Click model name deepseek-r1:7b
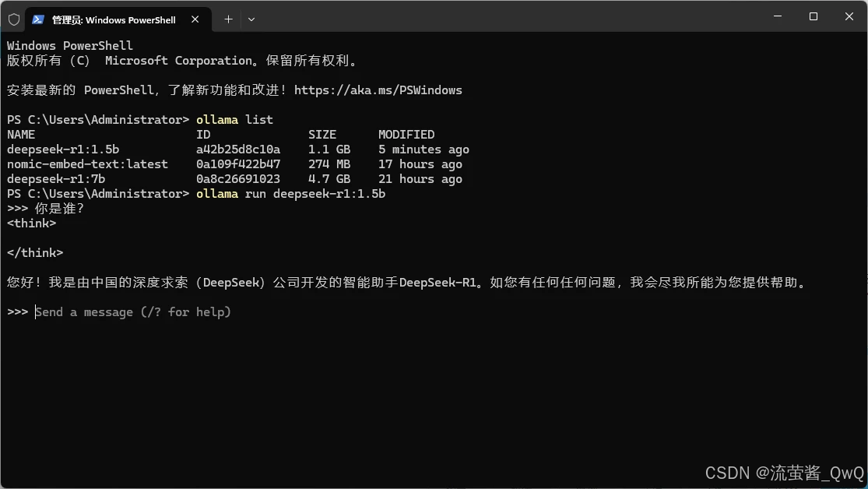868x489 pixels. coord(56,179)
